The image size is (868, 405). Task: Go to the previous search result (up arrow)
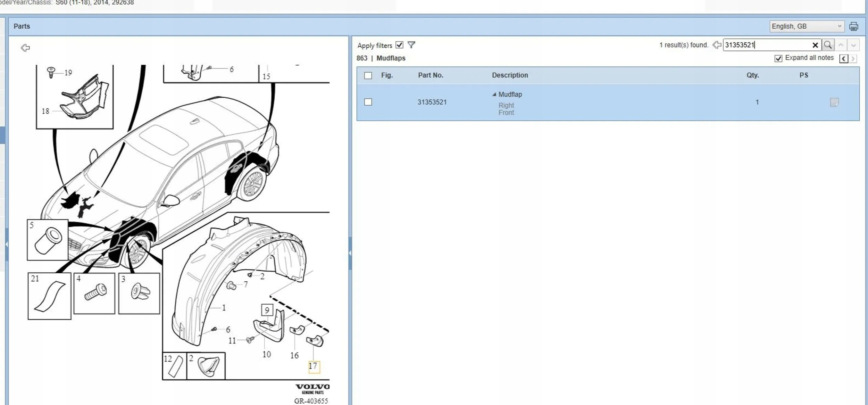(841, 45)
